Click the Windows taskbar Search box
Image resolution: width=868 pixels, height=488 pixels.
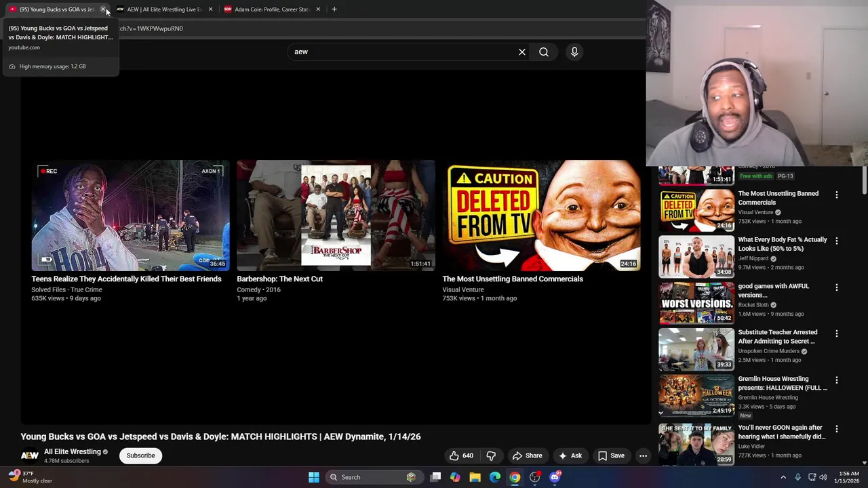click(x=374, y=477)
